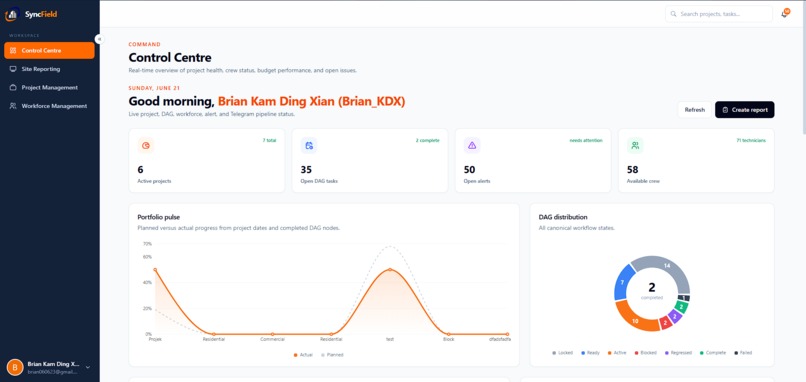Click the Regressed legend entry
806x382 pixels.
click(678, 353)
